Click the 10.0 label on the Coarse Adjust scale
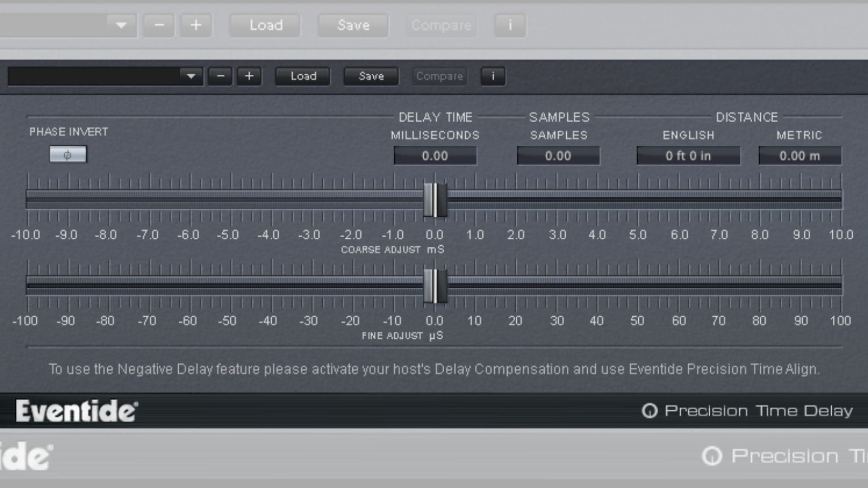This screenshot has width=868, height=488. (x=841, y=235)
